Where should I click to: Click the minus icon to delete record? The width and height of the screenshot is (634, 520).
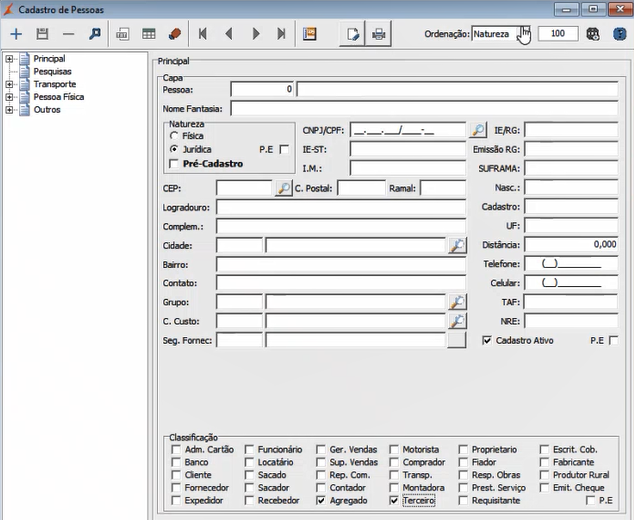[x=68, y=34]
